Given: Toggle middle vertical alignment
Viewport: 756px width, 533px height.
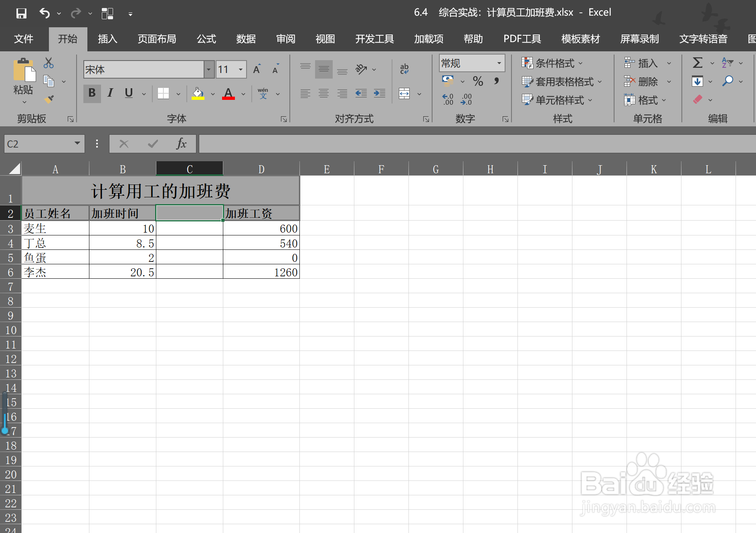Looking at the screenshot, I should [x=323, y=69].
